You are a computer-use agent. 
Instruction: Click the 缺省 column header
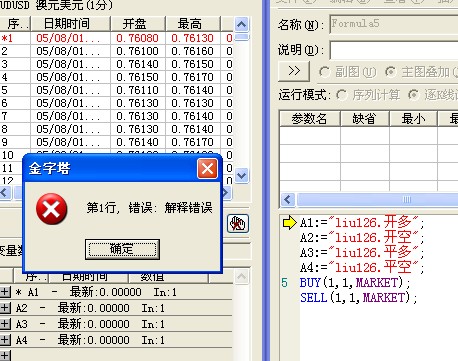click(x=365, y=119)
